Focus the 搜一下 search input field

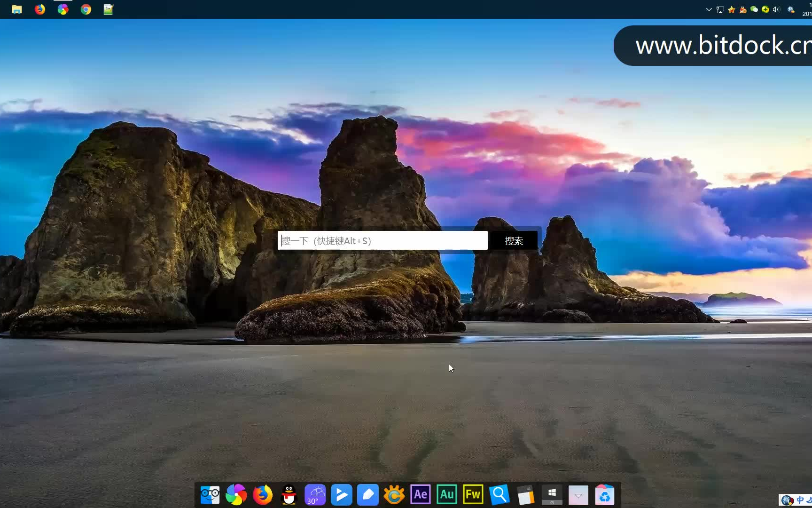pyautogui.click(x=383, y=241)
